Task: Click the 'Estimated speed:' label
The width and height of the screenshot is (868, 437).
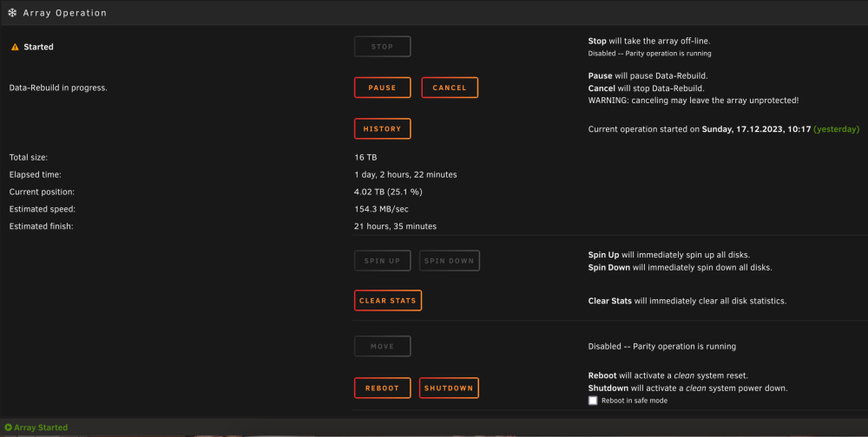Action: click(42, 209)
